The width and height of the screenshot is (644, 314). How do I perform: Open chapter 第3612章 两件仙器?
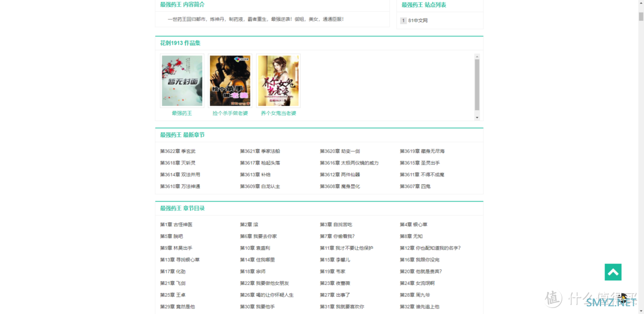click(x=340, y=175)
